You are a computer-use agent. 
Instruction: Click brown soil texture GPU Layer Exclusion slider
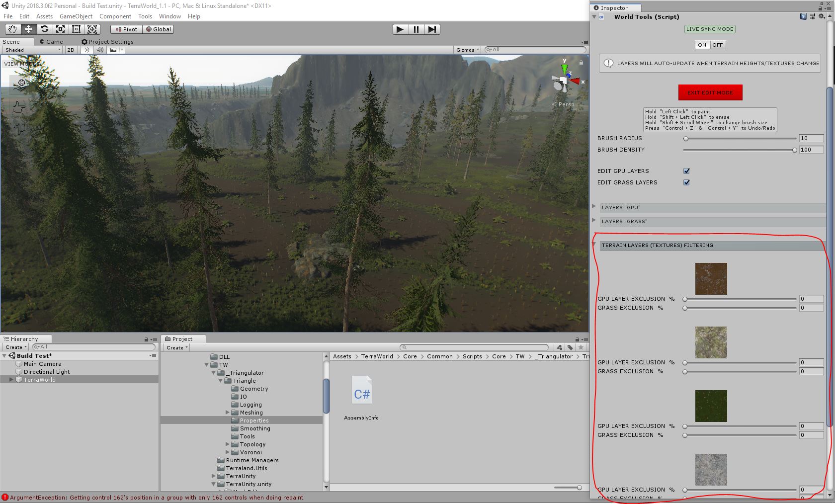740,299
